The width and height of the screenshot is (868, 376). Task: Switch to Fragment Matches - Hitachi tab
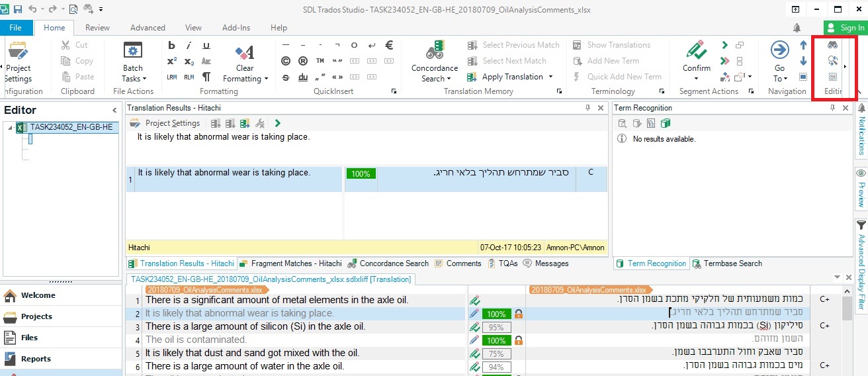coord(290,263)
